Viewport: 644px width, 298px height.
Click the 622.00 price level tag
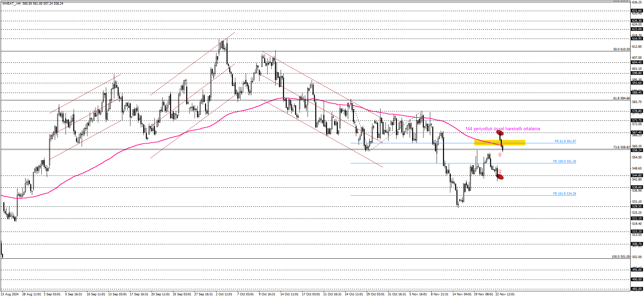[637, 29]
